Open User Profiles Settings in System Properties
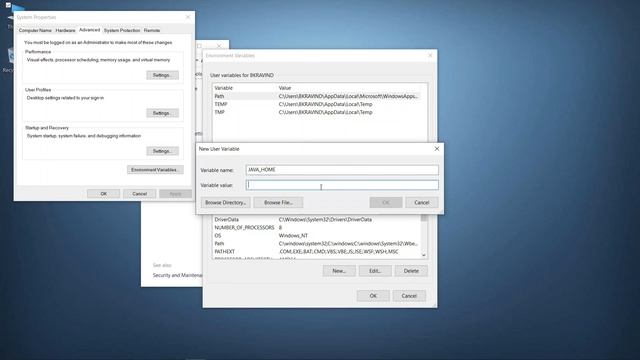This screenshot has width=640, height=360. (162, 113)
